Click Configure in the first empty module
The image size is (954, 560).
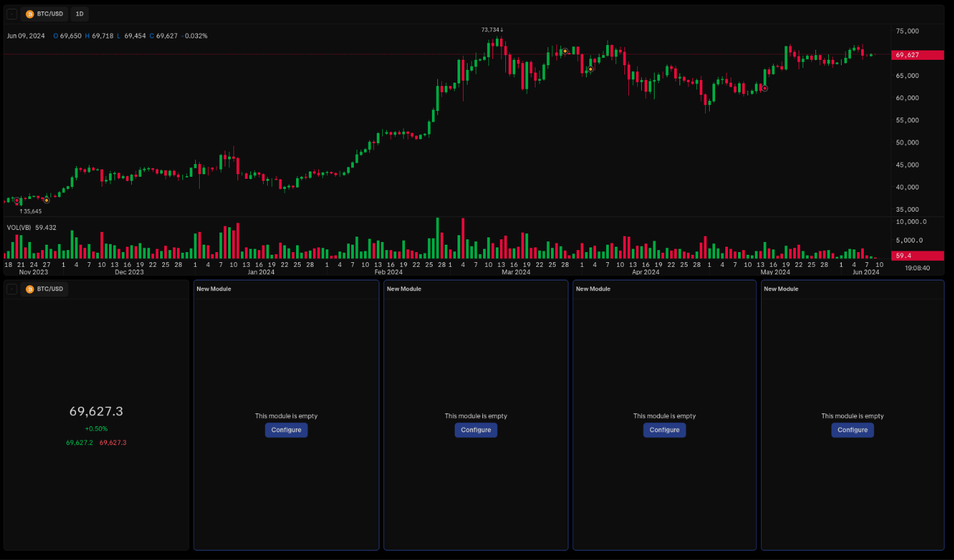coord(286,430)
